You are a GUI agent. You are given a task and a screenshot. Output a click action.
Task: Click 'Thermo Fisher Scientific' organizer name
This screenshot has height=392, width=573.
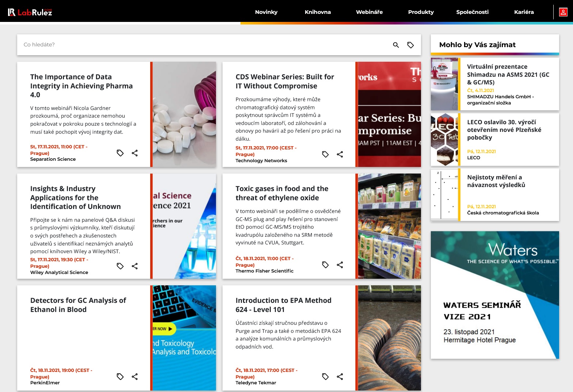pyautogui.click(x=265, y=271)
